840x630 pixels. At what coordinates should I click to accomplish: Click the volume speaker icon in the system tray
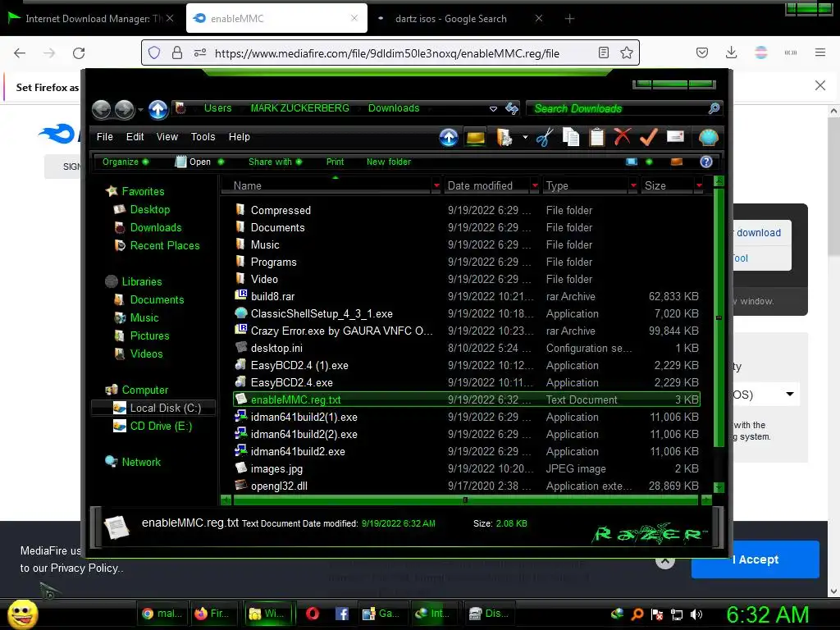click(696, 614)
